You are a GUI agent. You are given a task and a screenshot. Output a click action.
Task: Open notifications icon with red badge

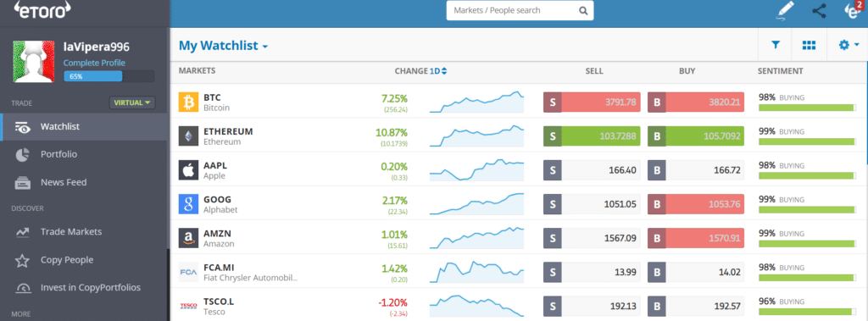tap(855, 10)
